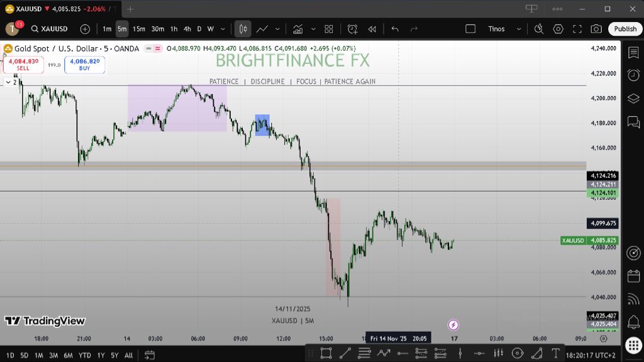Take a chart snapshot with camera icon
This screenshot has height=362, width=644.
(x=596, y=29)
